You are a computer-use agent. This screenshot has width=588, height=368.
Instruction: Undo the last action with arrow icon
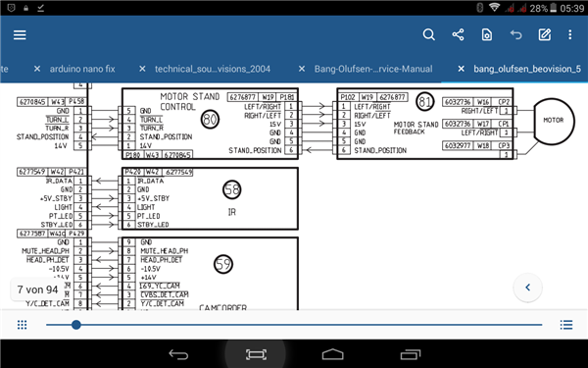click(x=516, y=35)
